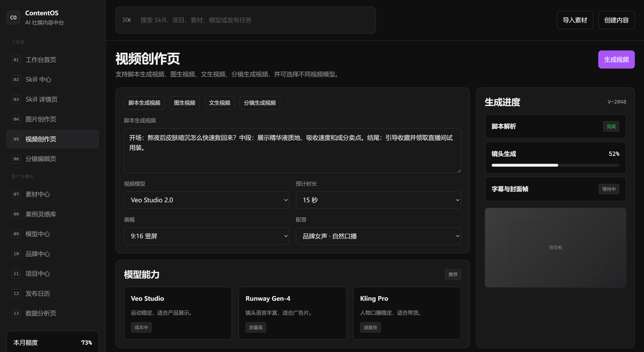Switch to 文生视频 tab
The width and height of the screenshot is (644, 352).
pyautogui.click(x=219, y=103)
